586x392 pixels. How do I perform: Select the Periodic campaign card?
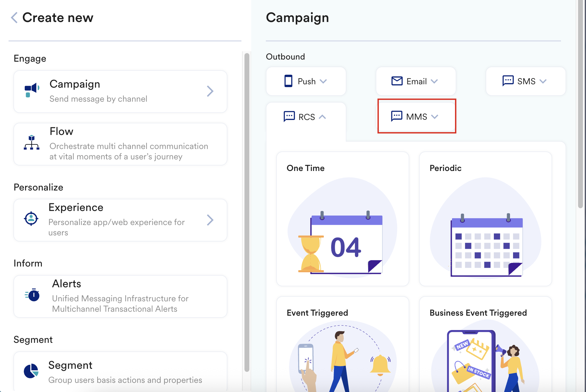[x=485, y=219]
